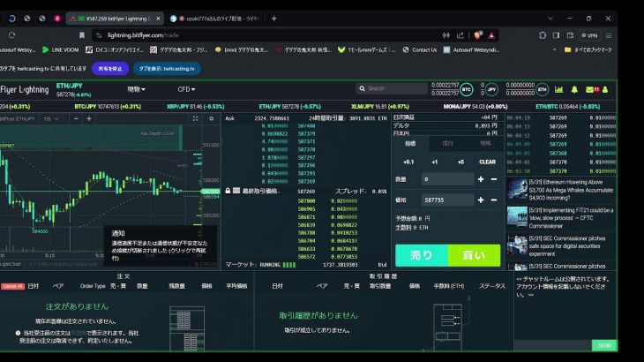This screenshot has height=362, width=644.
Task: Increase 数量 quantity with plus stepper
Action: click(x=482, y=179)
